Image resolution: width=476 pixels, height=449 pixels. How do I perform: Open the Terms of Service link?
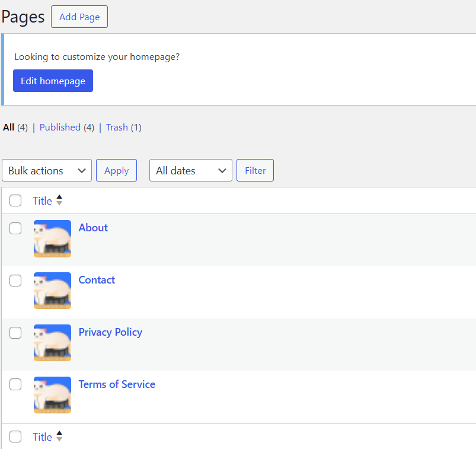pos(117,384)
